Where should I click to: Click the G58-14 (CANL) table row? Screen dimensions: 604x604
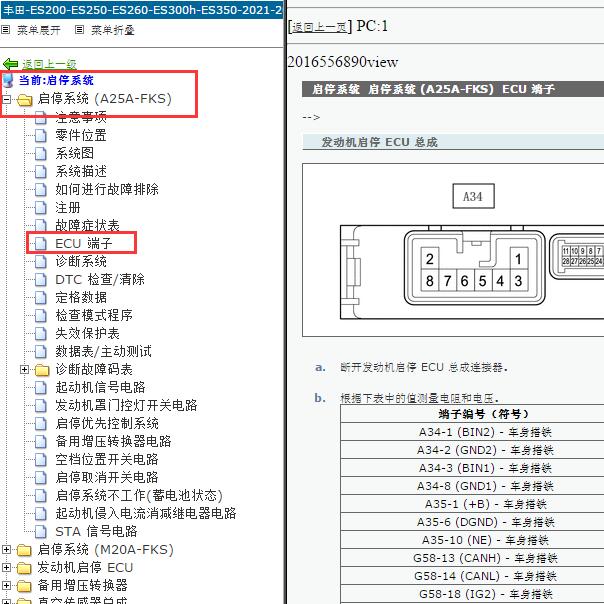pyautogui.click(x=472, y=576)
